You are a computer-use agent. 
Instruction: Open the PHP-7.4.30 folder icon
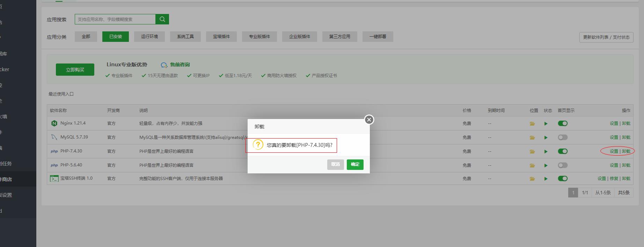click(532, 151)
